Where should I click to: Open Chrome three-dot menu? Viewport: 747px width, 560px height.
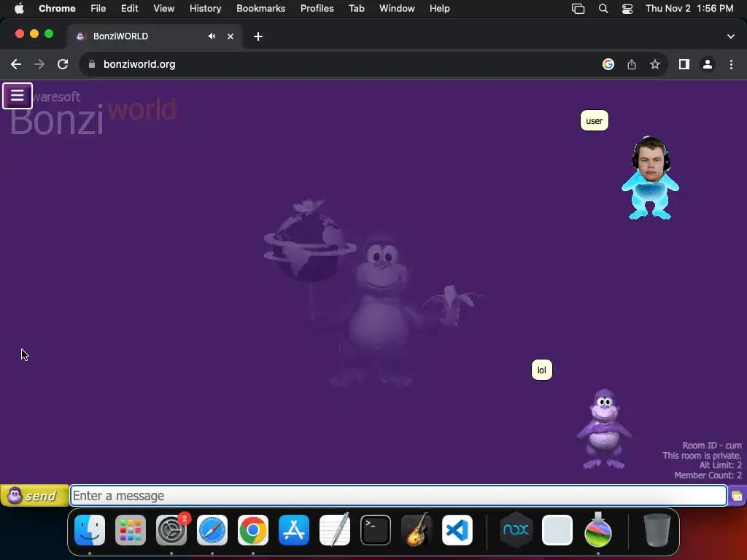click(731, 64)
